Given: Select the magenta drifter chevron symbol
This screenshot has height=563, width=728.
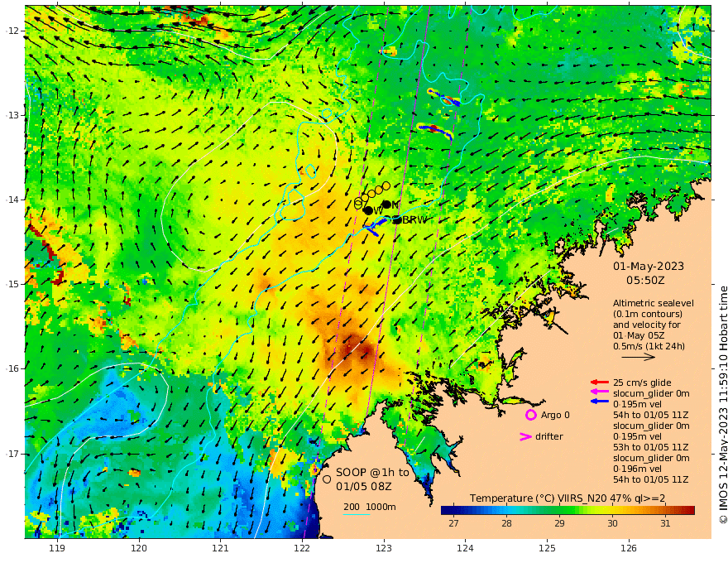Looking at the screenshot, I should (525, 436).
